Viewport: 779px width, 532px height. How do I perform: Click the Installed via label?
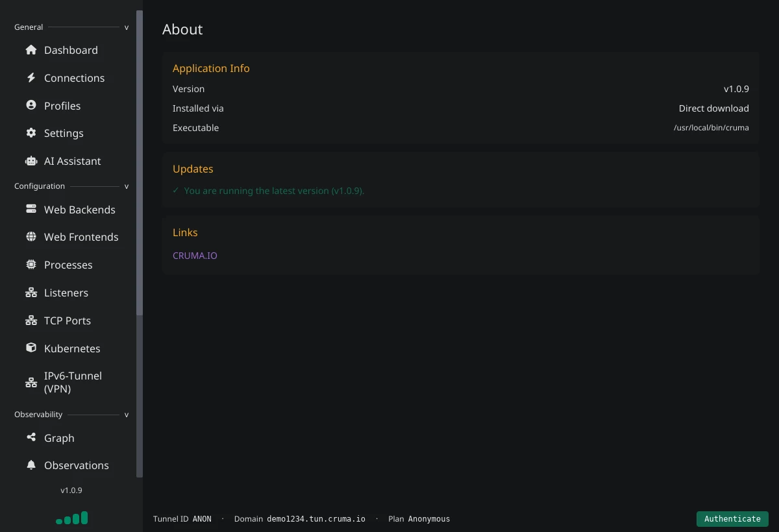198,108
